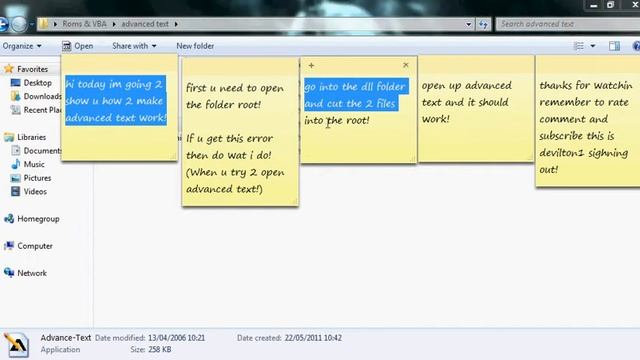Click Date created value 22/05/2011 10:42
Viewport: 640px width, 360px height.
coord(313,338)
